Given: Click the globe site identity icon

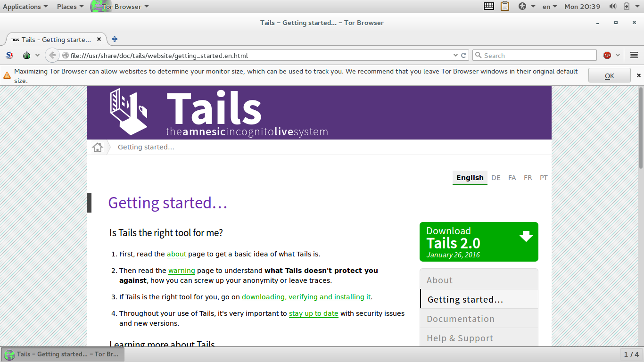Looking at the screenshot, I should [66, 56].
